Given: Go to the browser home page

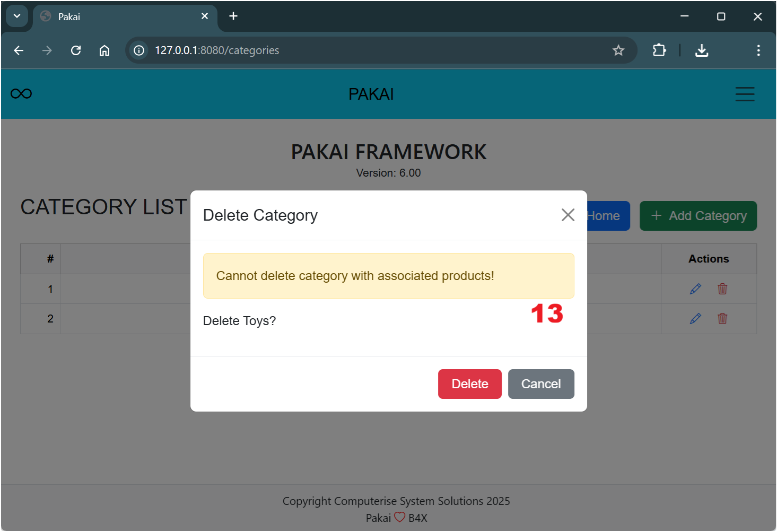Looking at the screenshot, I should [104, 50].
